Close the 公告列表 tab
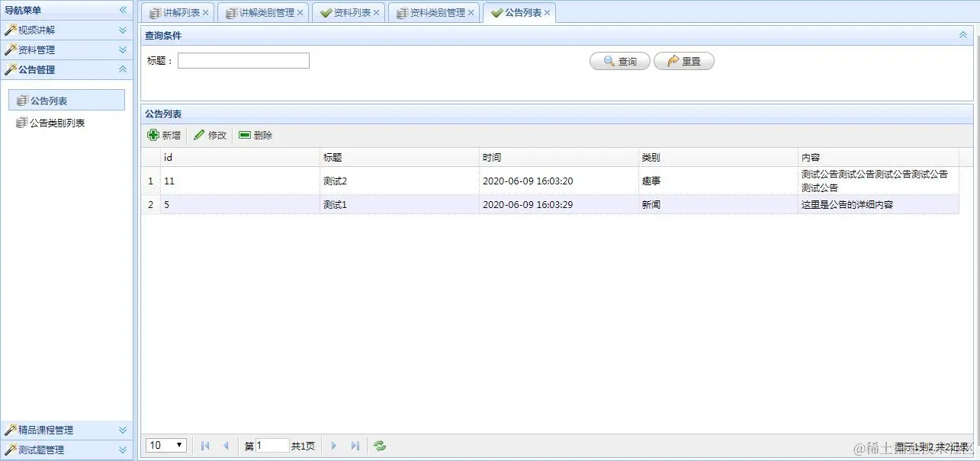The image size is (980, 461). pos(547,13)
